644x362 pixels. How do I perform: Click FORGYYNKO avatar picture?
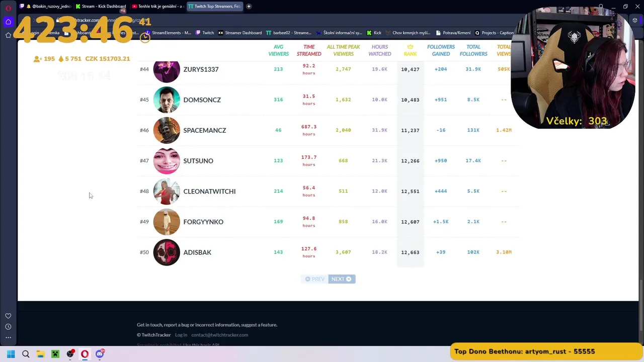[167, 222]
